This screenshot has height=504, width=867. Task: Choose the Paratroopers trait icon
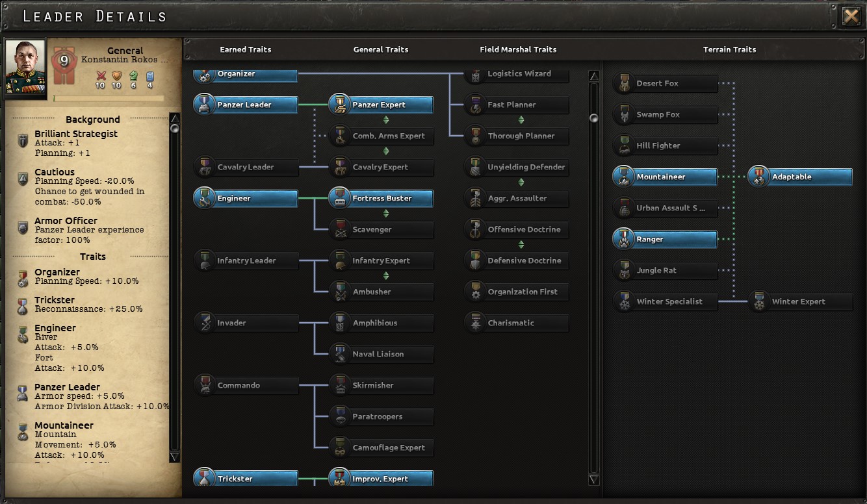(340, 416)
